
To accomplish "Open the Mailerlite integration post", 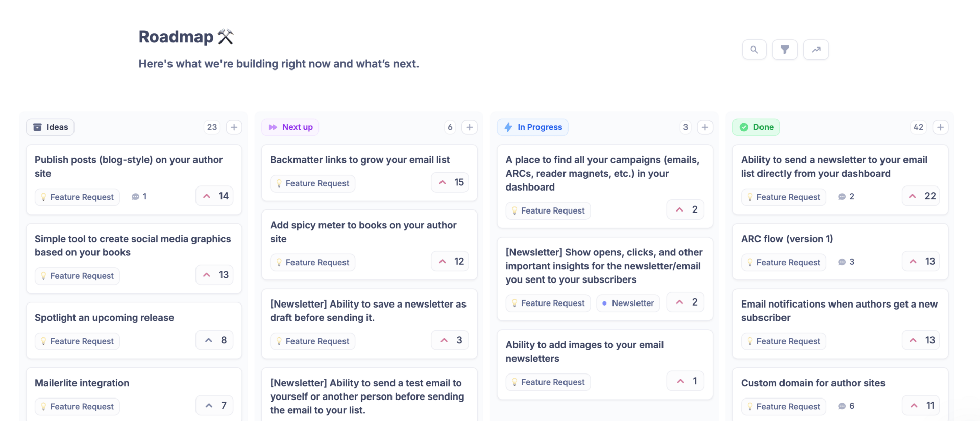I will point(82,383).
